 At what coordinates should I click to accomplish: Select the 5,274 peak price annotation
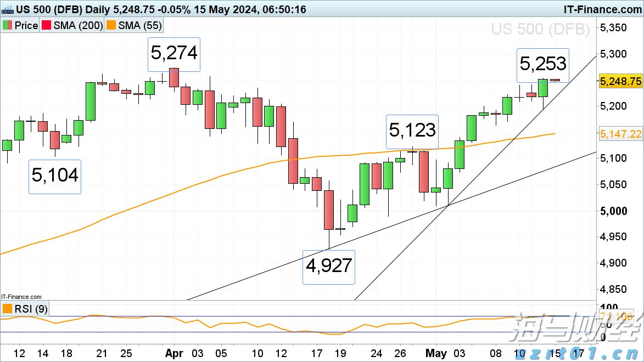(x=174, y=54)
